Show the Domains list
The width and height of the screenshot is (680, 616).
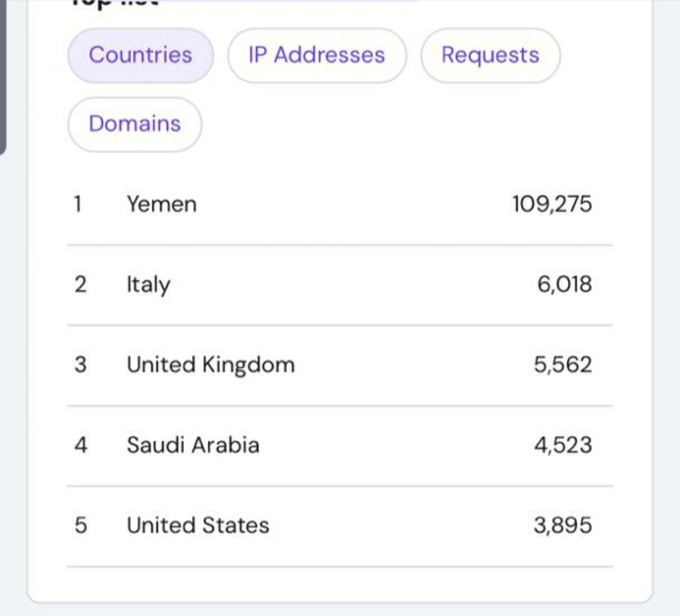[134, 125]
